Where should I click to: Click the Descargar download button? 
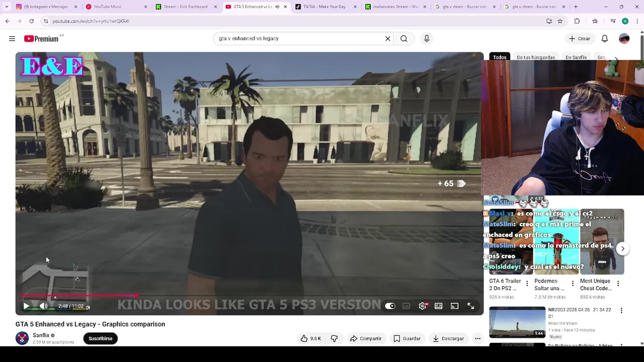(448, 338)
